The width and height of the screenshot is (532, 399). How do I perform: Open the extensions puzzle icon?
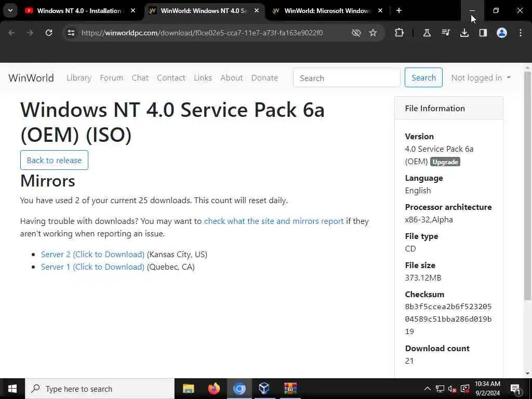pyautogui.click(x=400, y=33)
